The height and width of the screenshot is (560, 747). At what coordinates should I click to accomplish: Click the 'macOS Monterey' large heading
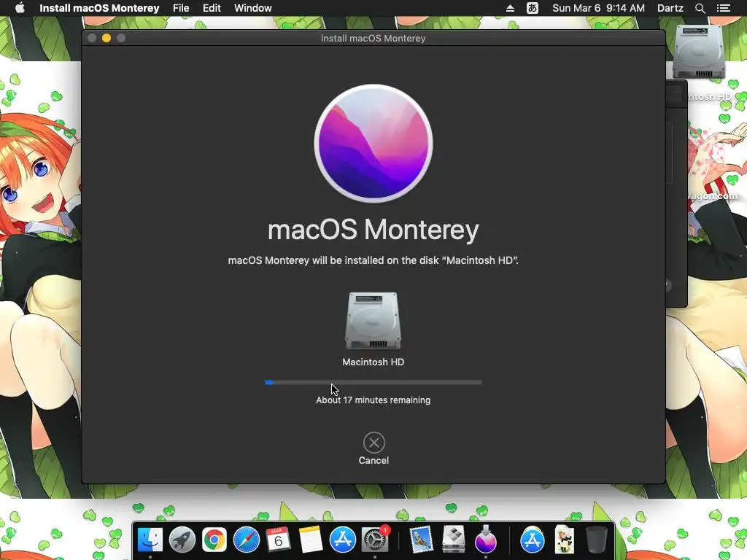coord(373,230)
